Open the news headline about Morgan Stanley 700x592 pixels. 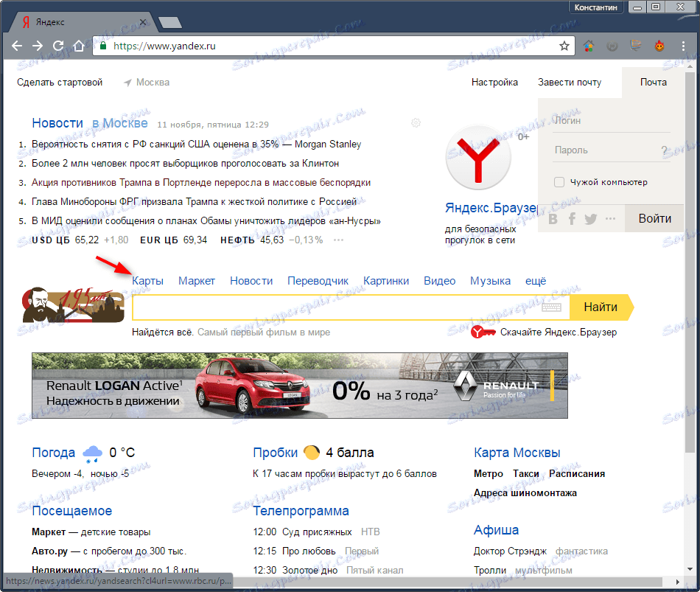click(197, 144)
